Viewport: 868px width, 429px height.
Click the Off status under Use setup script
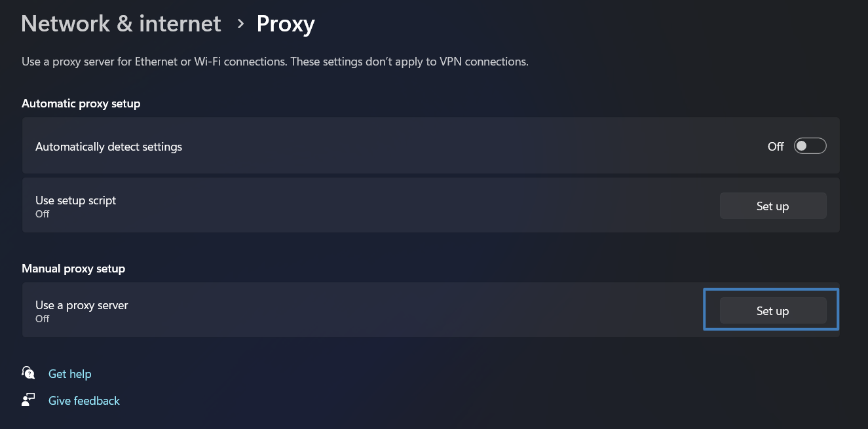[43, 214]
